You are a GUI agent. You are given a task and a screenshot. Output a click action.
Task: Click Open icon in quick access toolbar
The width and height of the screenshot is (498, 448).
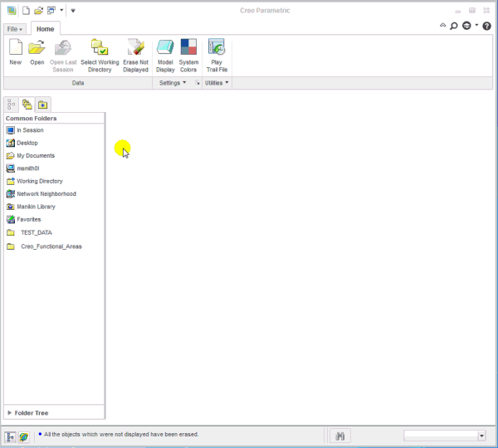pyautogui.click(x=38, y=11)
